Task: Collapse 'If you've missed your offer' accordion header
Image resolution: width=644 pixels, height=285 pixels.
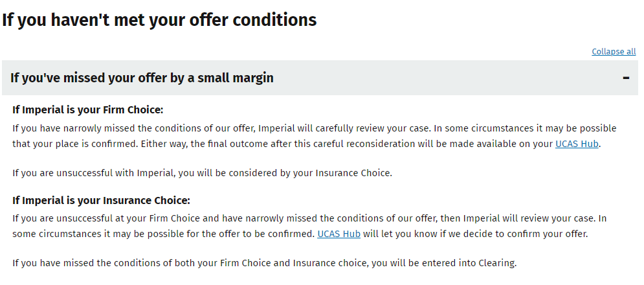Action: [x=320, y=78]
